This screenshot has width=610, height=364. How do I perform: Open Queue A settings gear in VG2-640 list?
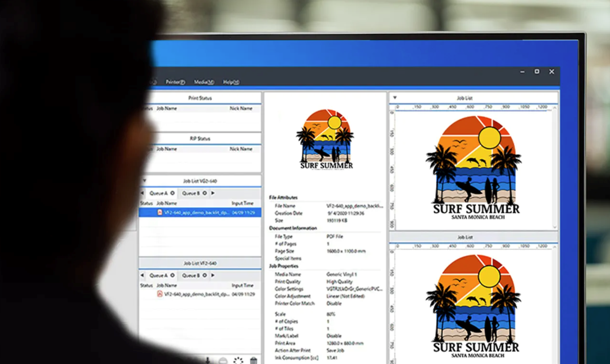(x=172, y=193)
